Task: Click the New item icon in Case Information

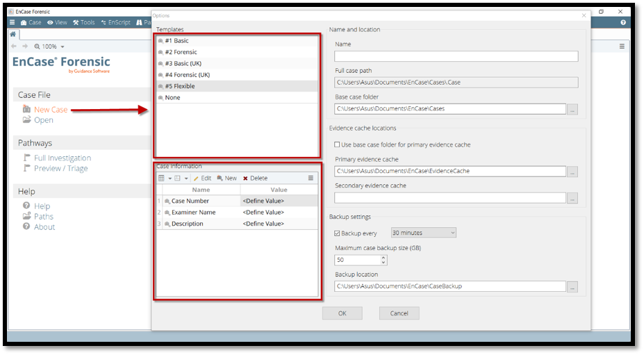Action: point(220,179)
